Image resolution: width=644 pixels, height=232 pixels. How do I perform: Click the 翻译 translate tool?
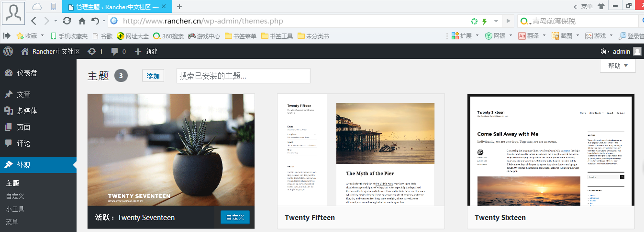(529, 35)
